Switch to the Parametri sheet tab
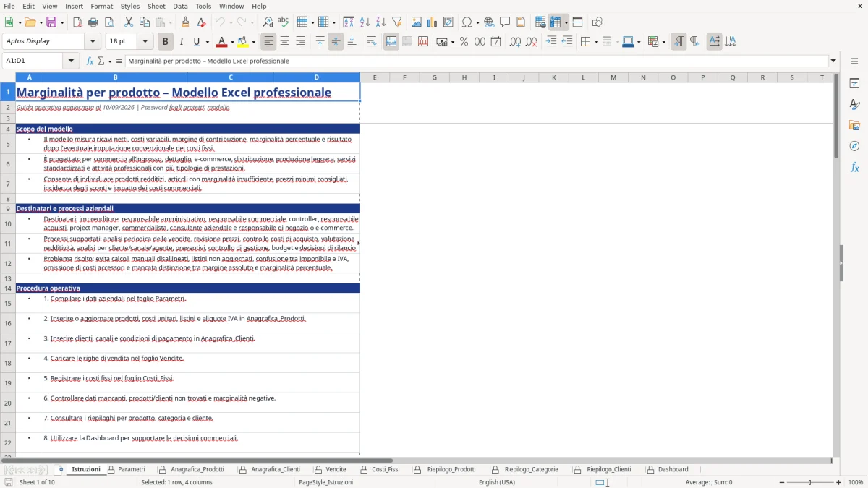 tap(131, 470)
